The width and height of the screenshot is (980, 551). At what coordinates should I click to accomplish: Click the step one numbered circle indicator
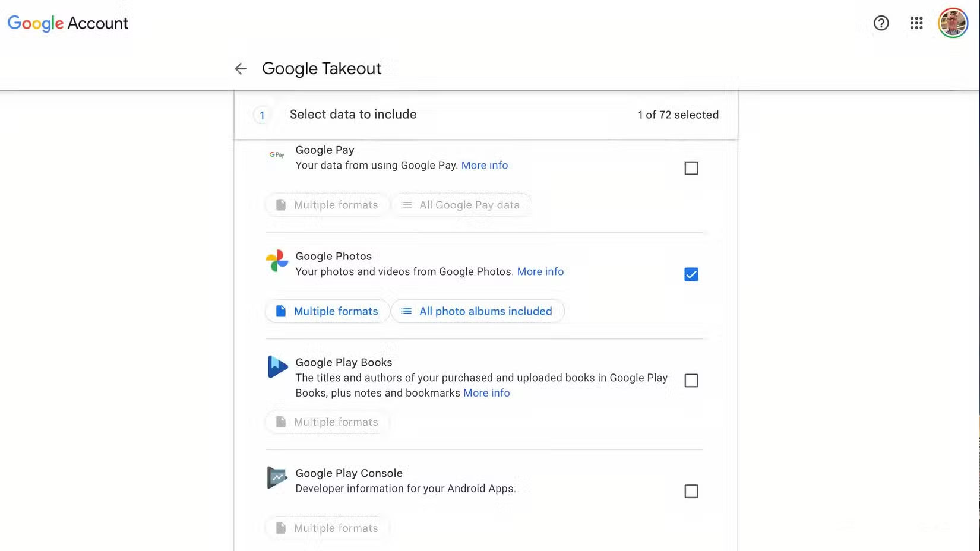click(x=261, y=115)
